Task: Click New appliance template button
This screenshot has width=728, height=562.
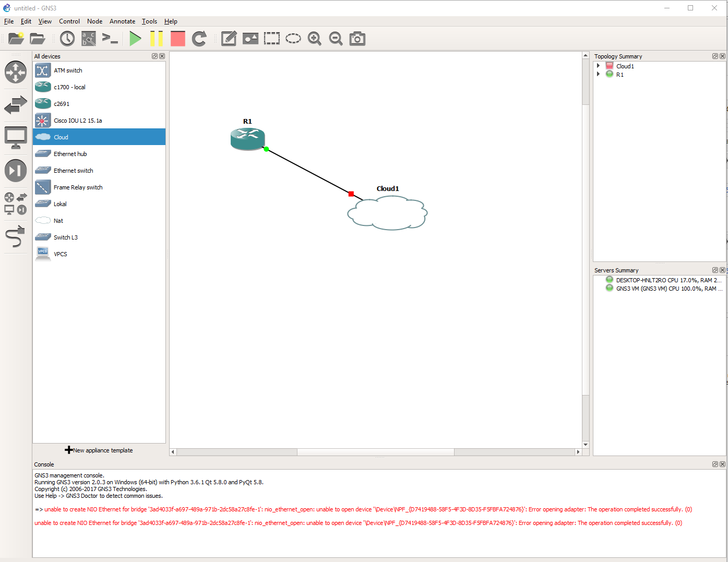Action: pos(99,450)
